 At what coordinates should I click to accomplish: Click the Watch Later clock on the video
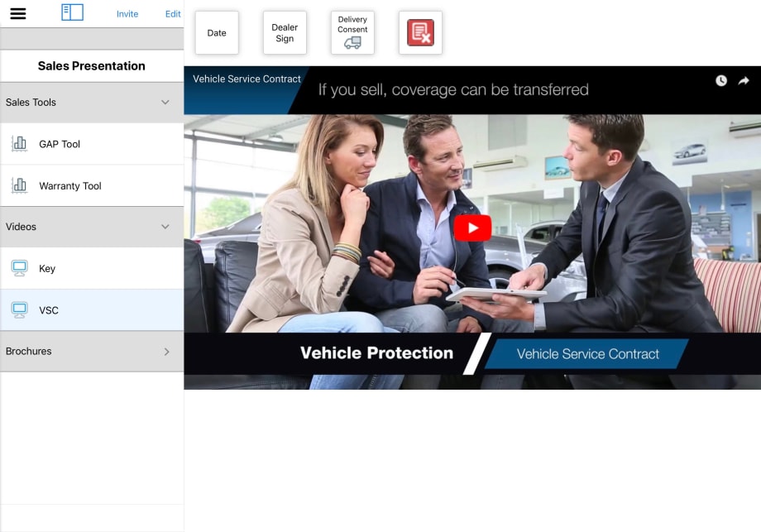(720, 81)
